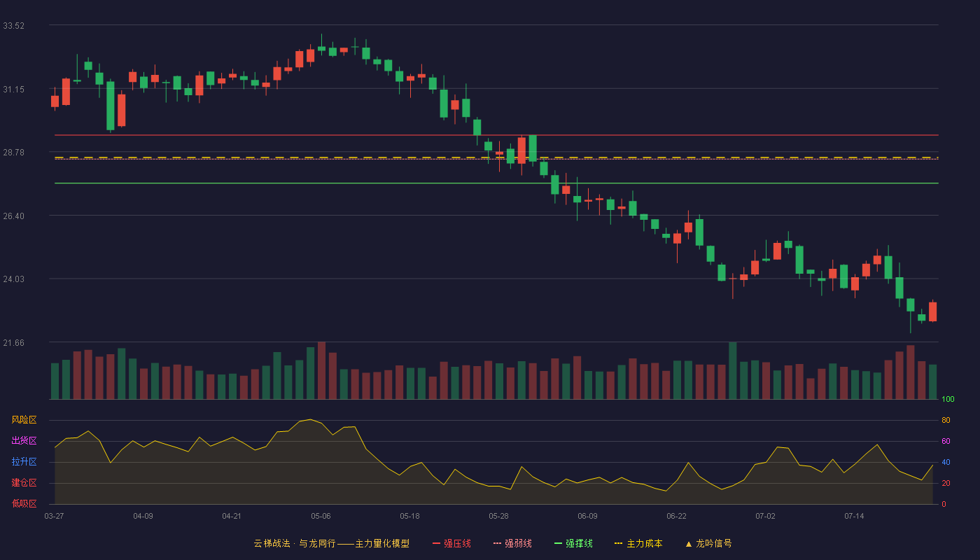Click the 06-22 date label
The image size is (980, 560).
676,516
